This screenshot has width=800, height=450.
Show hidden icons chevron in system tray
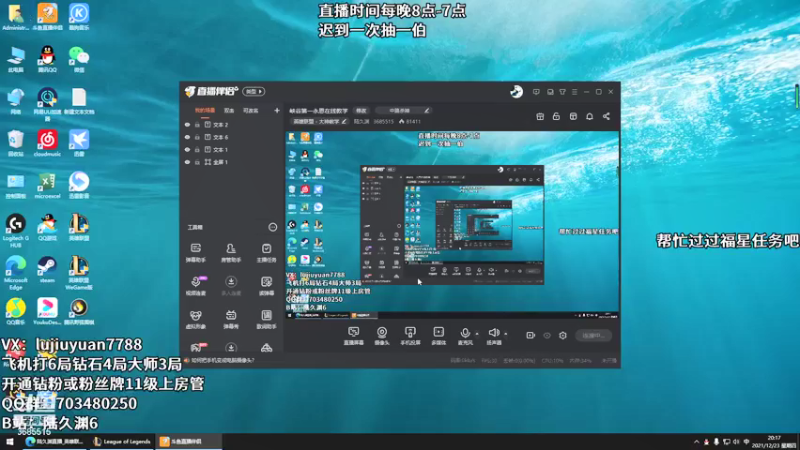(696, 442)
